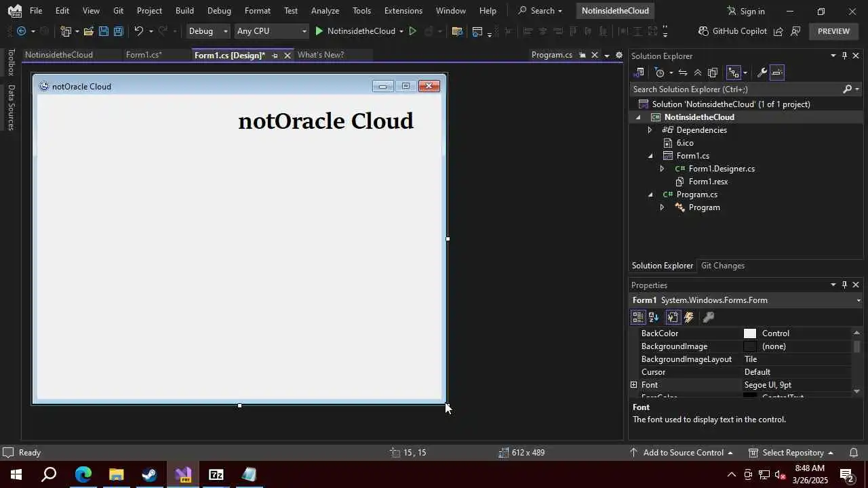Open the Undo history dropdown arrow
Screen dimensions: 868x488
tap(151, 31)
